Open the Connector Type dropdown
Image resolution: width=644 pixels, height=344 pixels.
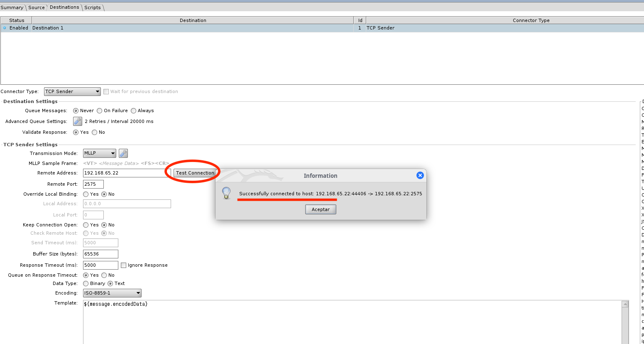pos(72,91)
